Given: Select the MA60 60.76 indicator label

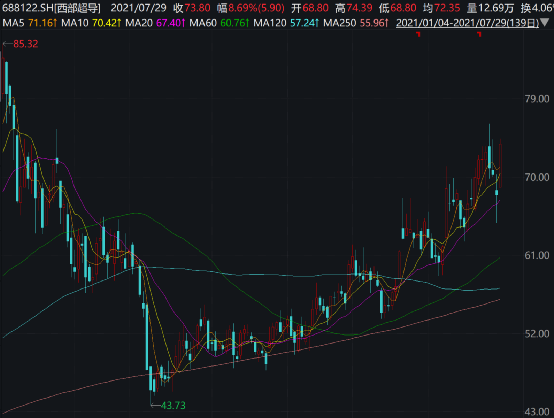Looking at the screenshot, I should (219, 23).
